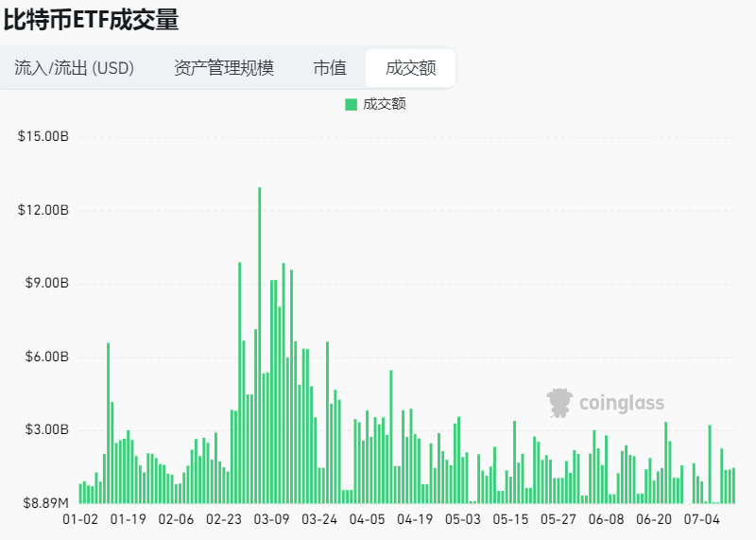Click the 04-05 date label
The height and width of the screenshot is (540, 756).
coord(368,519)
